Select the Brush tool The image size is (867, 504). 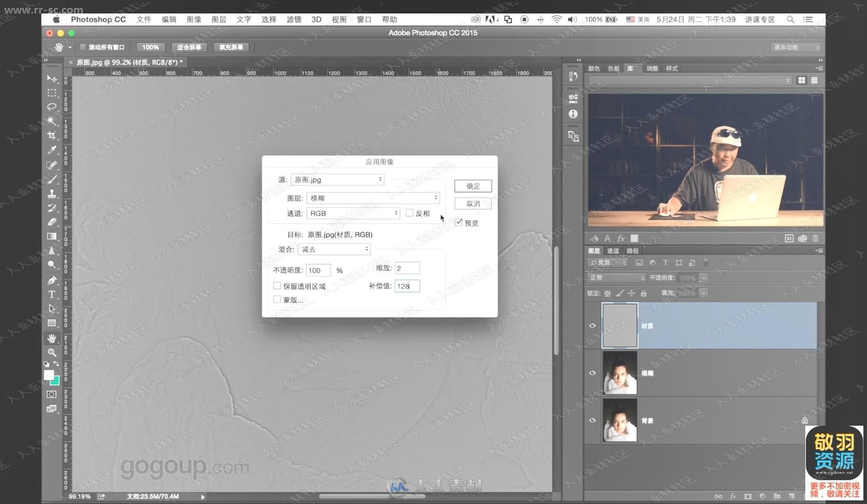52,179
